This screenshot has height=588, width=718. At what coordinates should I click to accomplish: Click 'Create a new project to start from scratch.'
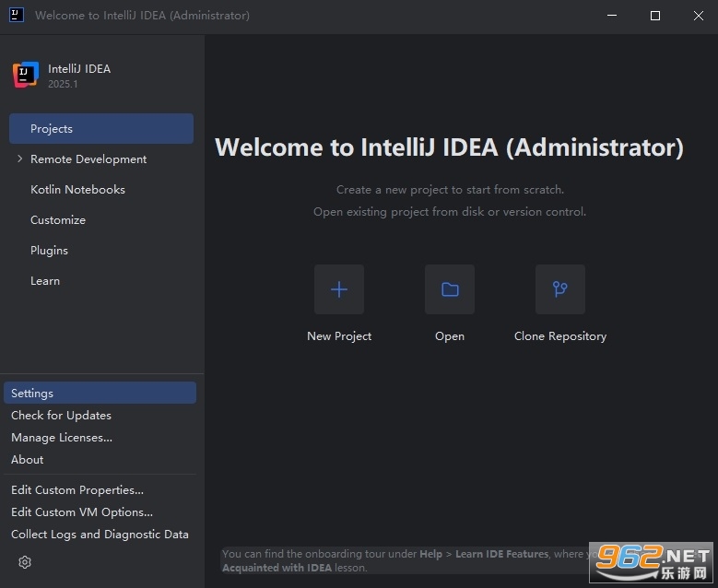[x=450, y=190]
